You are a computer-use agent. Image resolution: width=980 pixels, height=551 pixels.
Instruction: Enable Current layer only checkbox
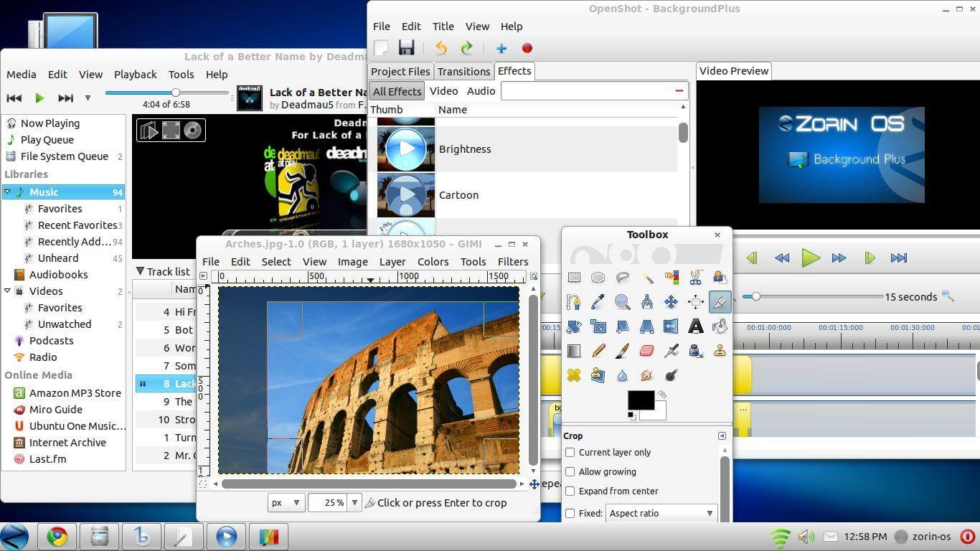(570, 452)
